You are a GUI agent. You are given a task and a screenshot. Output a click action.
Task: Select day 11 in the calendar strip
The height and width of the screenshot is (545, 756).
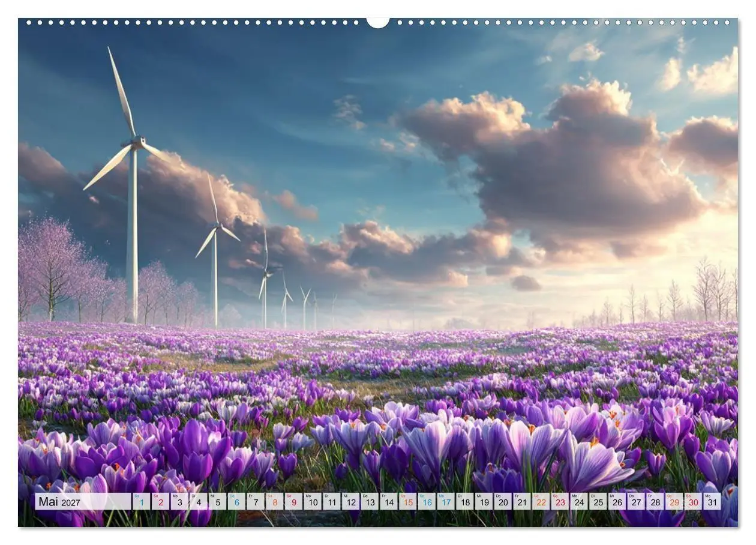pos(331,501)
